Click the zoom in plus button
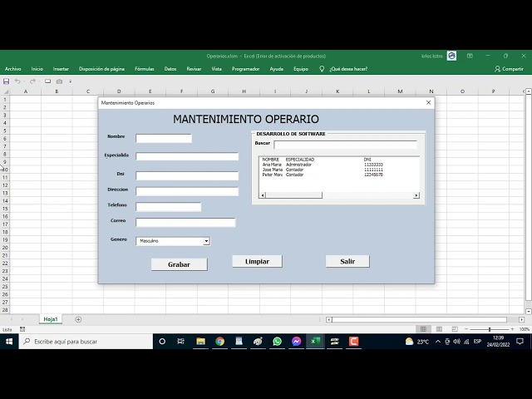This screenshot has height=399, width=532. coord(512,329)
